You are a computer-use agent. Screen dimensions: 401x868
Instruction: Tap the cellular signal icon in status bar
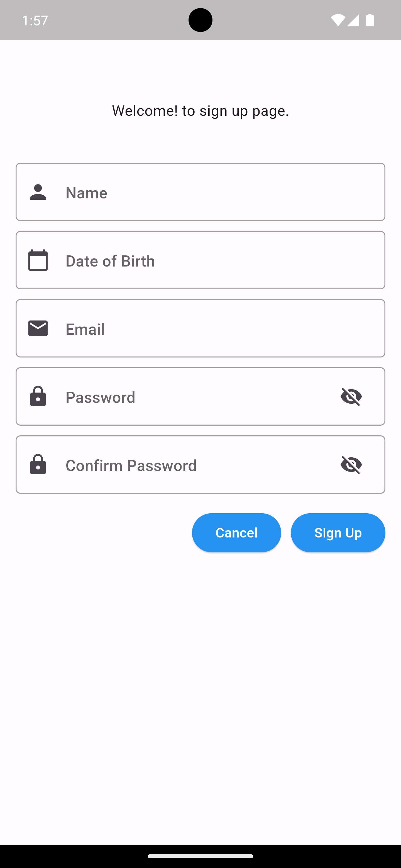(353, 20)
